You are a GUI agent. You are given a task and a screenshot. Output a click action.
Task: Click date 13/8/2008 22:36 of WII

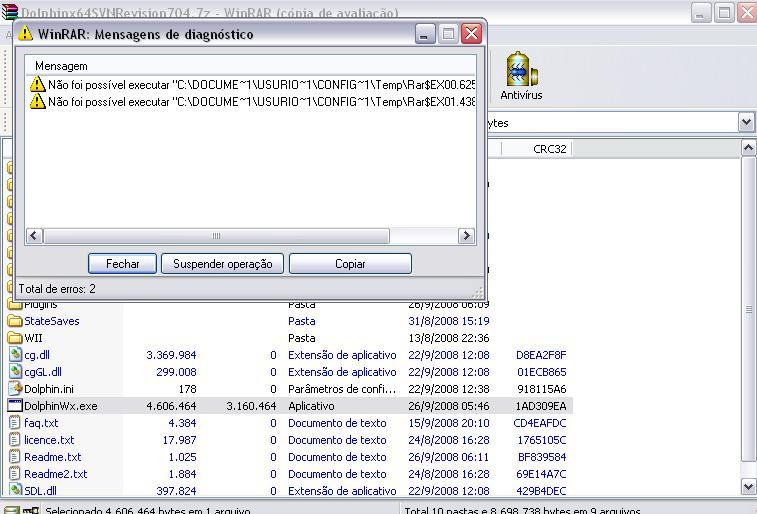(449, 338)
